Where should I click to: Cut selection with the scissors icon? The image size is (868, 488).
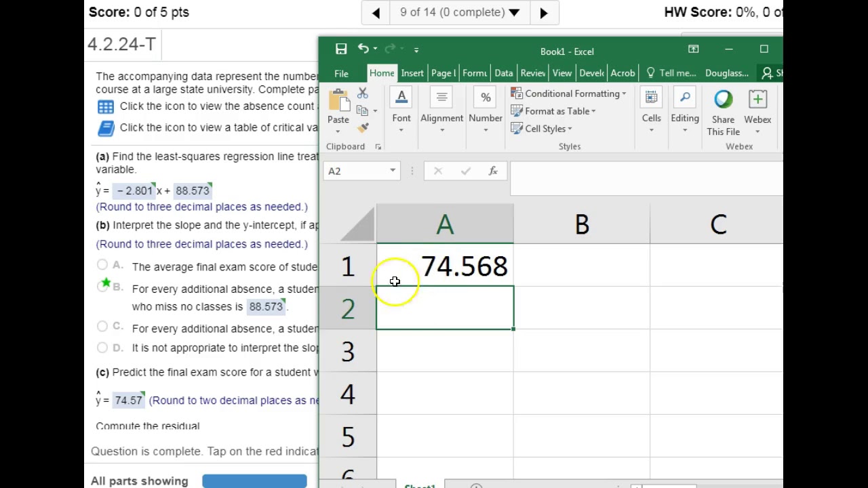(363, 94)
